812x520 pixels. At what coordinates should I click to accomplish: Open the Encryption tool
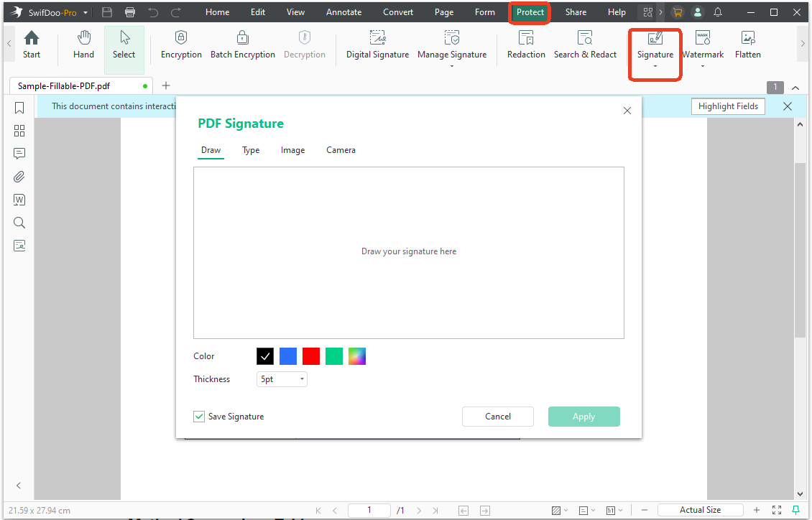pos(181,45)
